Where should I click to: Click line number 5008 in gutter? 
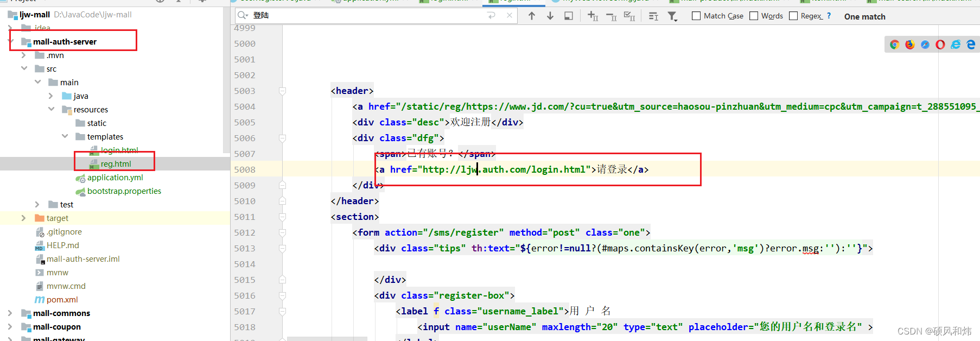[245, 169]
